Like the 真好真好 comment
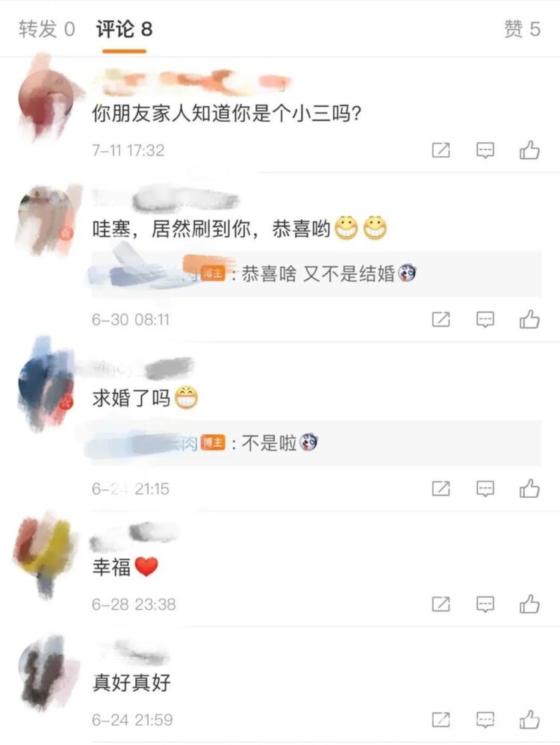 [x=529, y=720]
